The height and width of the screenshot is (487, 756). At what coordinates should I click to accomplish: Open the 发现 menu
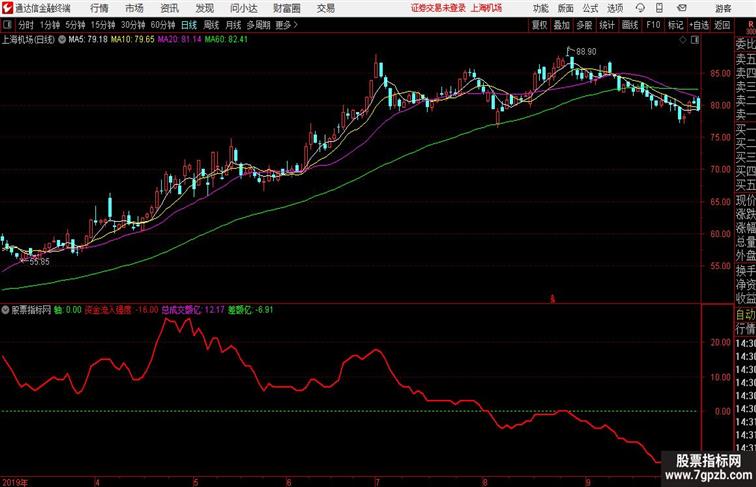point(204,8)
